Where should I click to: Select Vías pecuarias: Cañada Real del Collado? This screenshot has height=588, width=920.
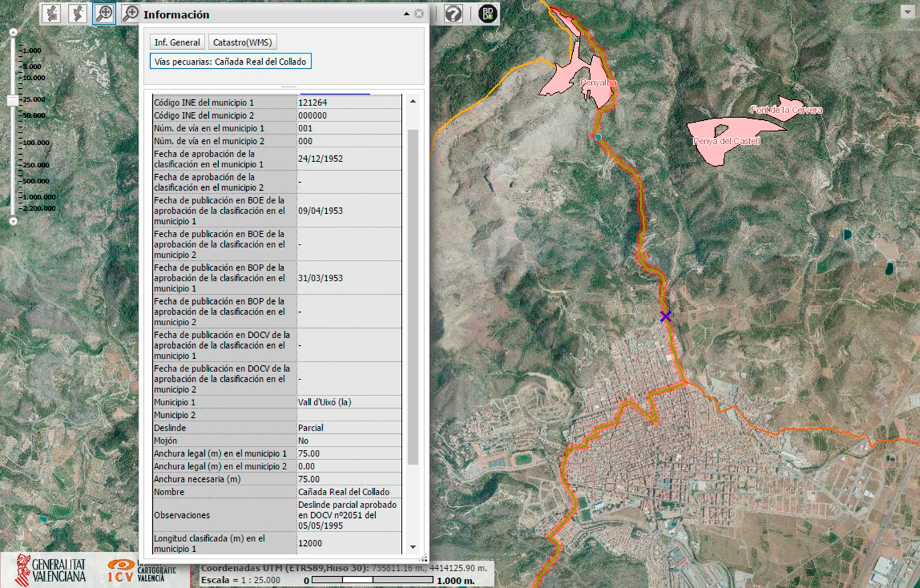(x=230, y=61)
